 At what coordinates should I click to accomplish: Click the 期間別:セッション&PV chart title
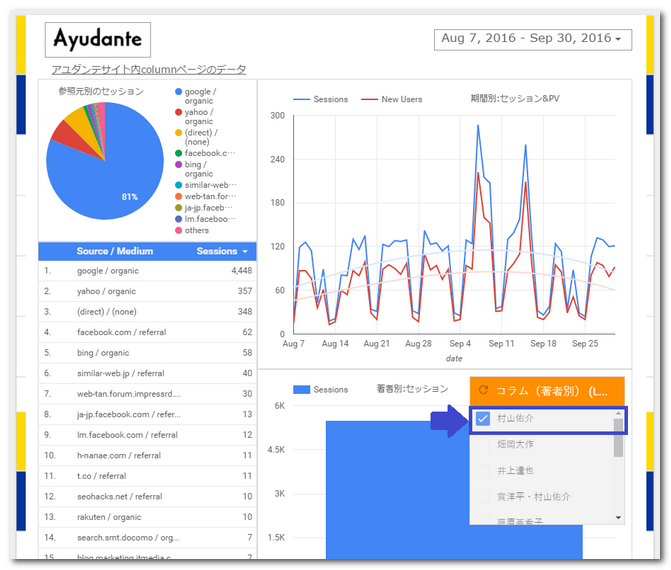click(515, 99)
